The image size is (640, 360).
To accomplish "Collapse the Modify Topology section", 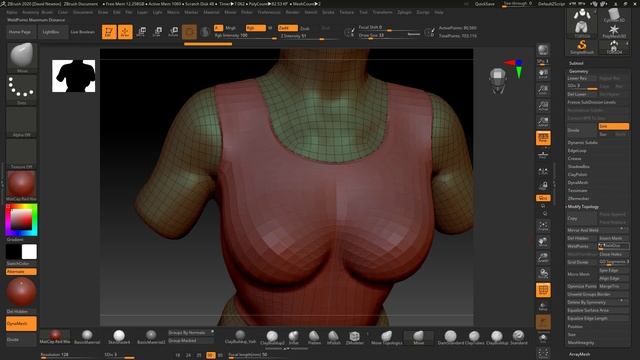I will (583, 207).
